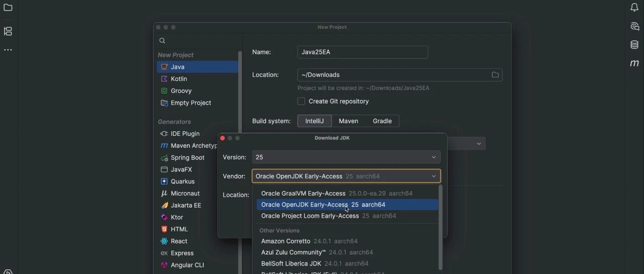
Task: Click the vendor dropdown list scrollbar
Action: pyautogui.click(x=441, y=227)
